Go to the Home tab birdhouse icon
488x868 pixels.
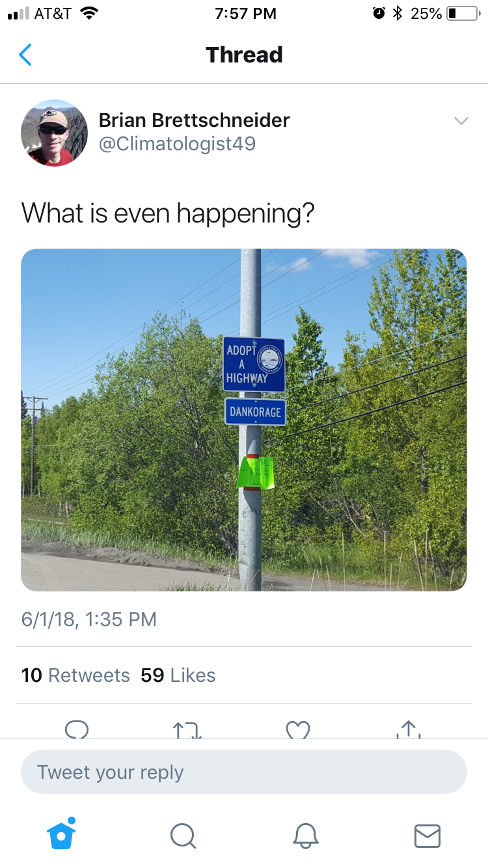[61, 834]
